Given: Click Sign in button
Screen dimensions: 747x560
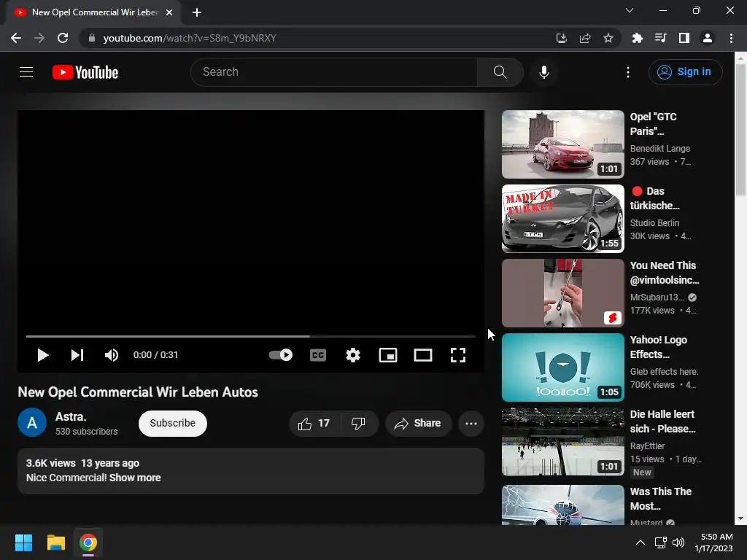Looking at the screenshot, I should (685, 72).
